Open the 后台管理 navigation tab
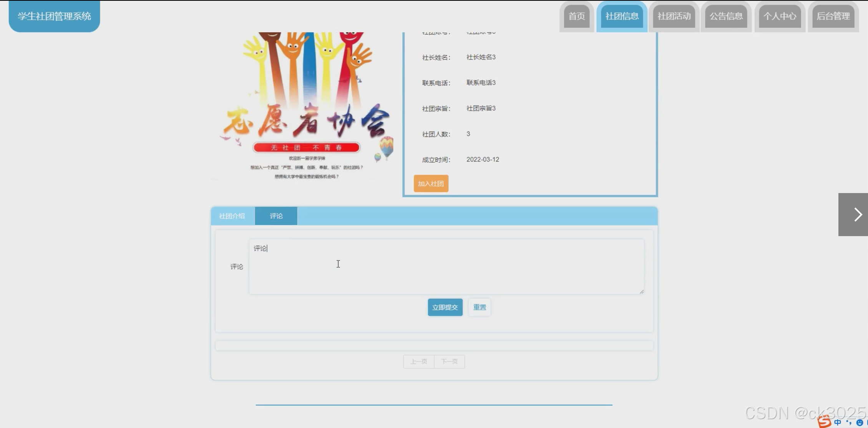Screen dimensions: 868x428 833,16
